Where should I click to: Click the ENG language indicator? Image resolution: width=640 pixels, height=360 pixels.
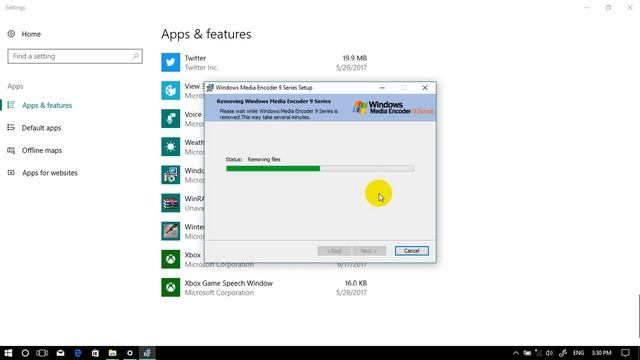coord(578,353)
